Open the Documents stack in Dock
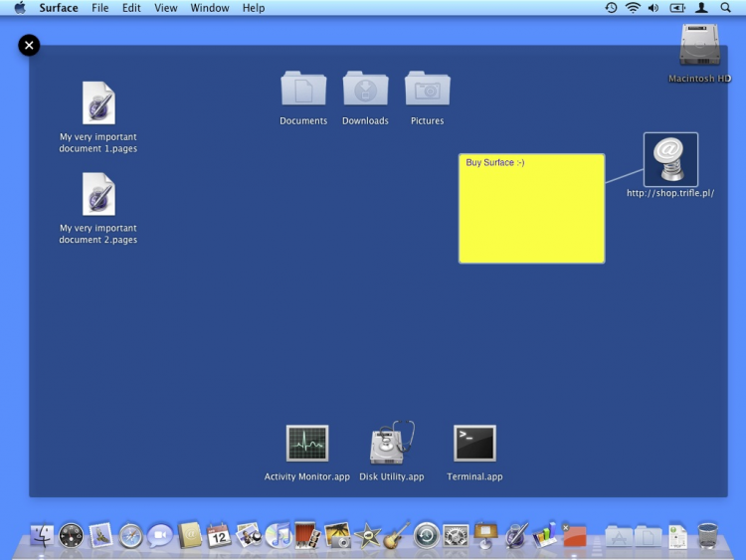 click(x=648, y=536)
